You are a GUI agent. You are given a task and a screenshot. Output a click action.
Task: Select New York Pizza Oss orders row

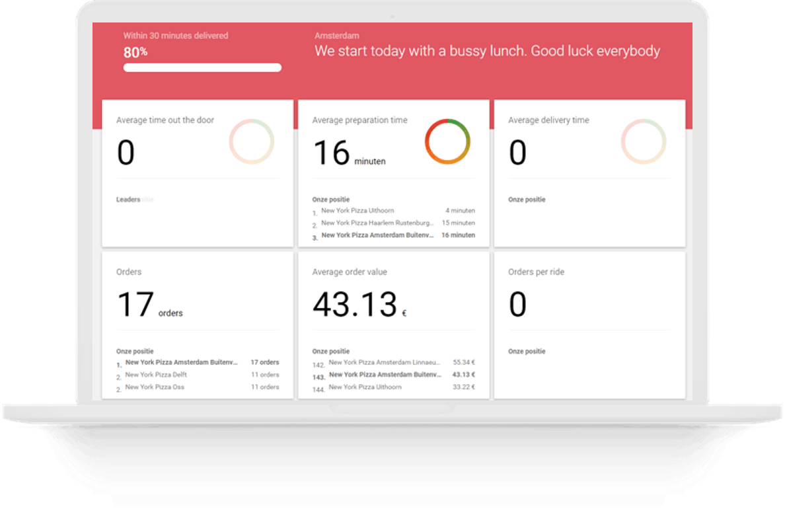[x=155, y=387]
